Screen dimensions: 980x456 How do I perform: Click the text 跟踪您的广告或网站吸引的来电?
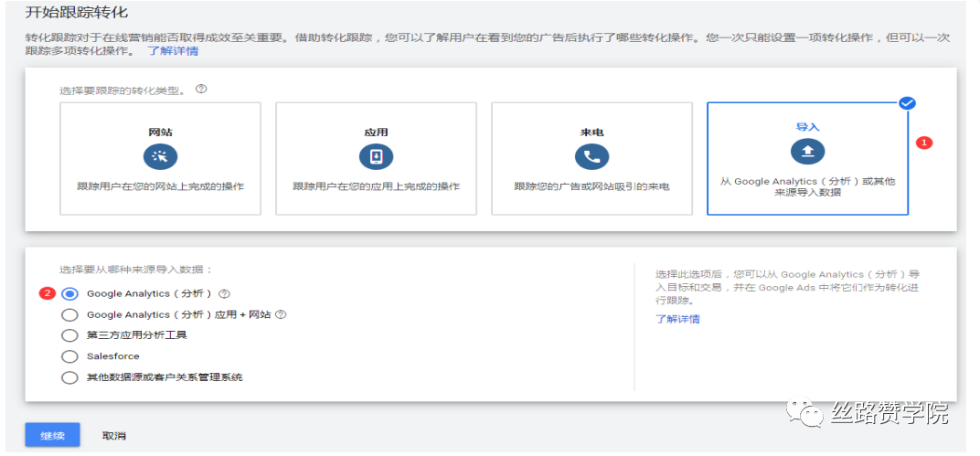tap(591, 186)
